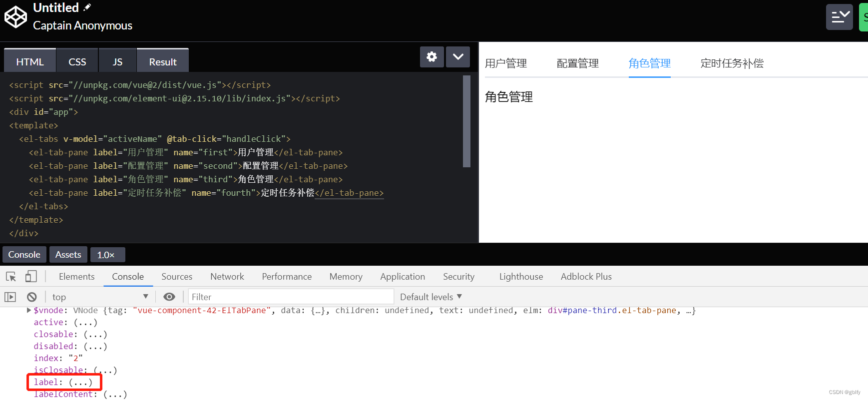868x400 pixels.
Task: Expand the HTML editor chevron menu
Action: click(458, 57)
